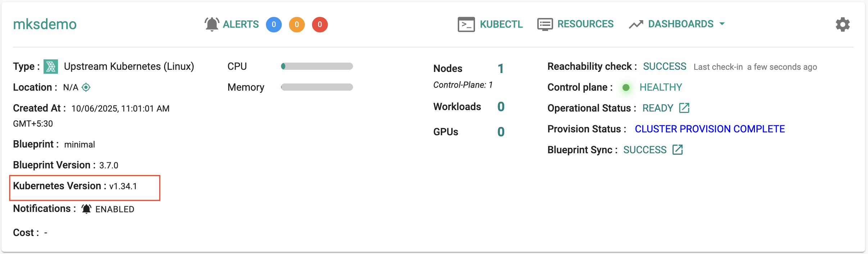Open the cluster settings gear

pyautogui.click(x=842, y=24)
